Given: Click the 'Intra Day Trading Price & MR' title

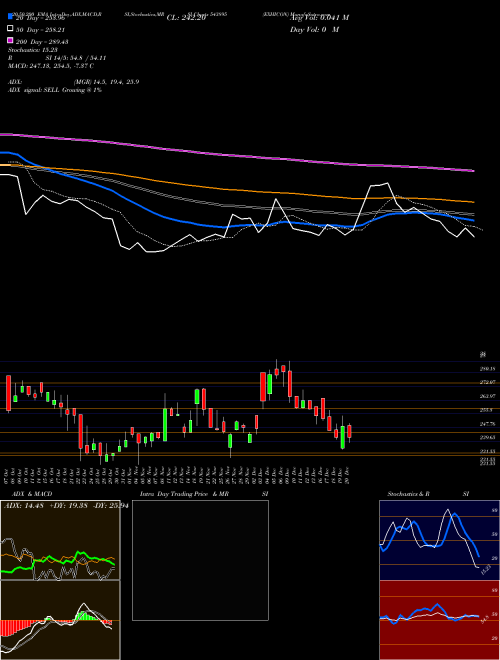Looking at the screenshot, I should [184, 494].
